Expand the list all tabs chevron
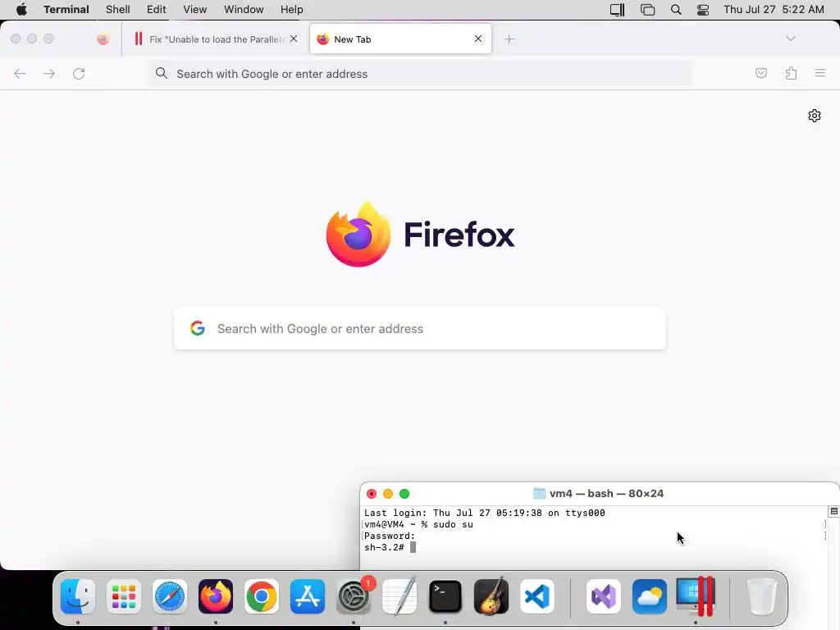The image size is (840, 630). (790, 39)
